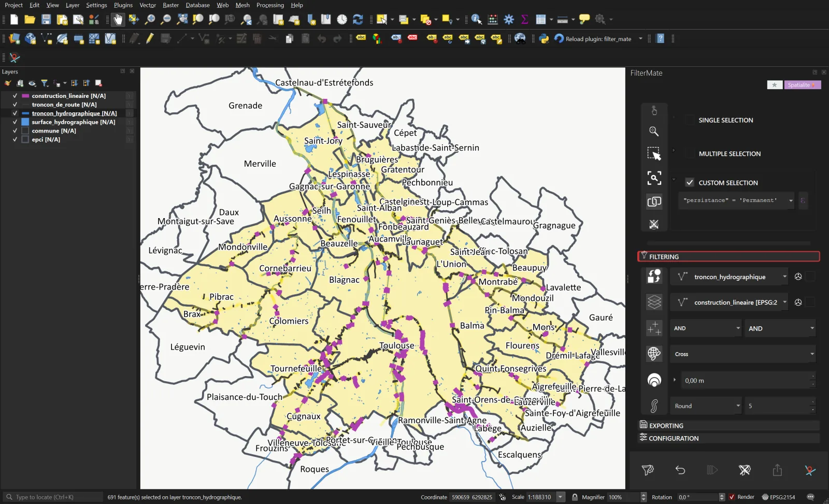This screenshot has height=504, width=829.
Task: Toggle visibility of troncon_de_route layer
Action: coord(15,105)
